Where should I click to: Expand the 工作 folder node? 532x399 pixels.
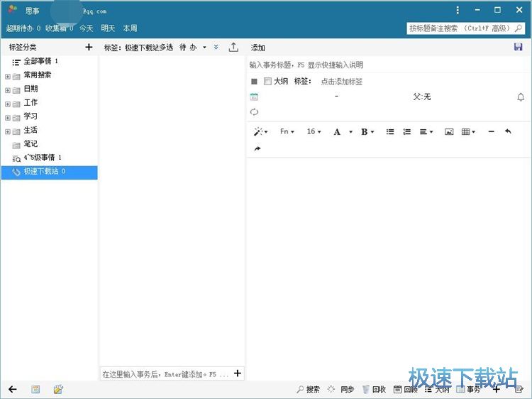pos(7,103)
